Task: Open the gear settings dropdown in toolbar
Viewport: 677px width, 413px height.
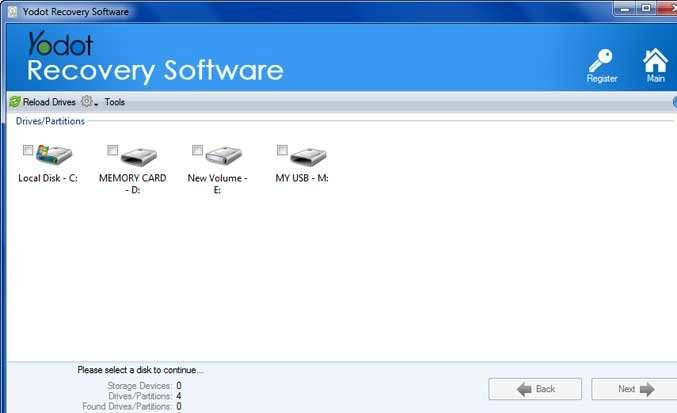Action: [89, 102]
